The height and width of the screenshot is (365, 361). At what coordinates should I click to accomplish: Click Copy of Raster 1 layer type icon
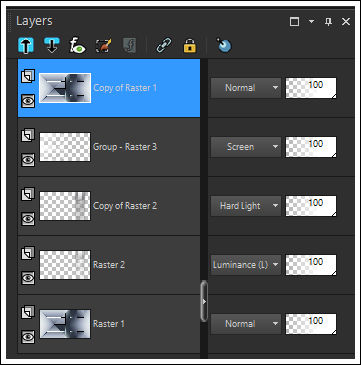[x=28, y=76]
